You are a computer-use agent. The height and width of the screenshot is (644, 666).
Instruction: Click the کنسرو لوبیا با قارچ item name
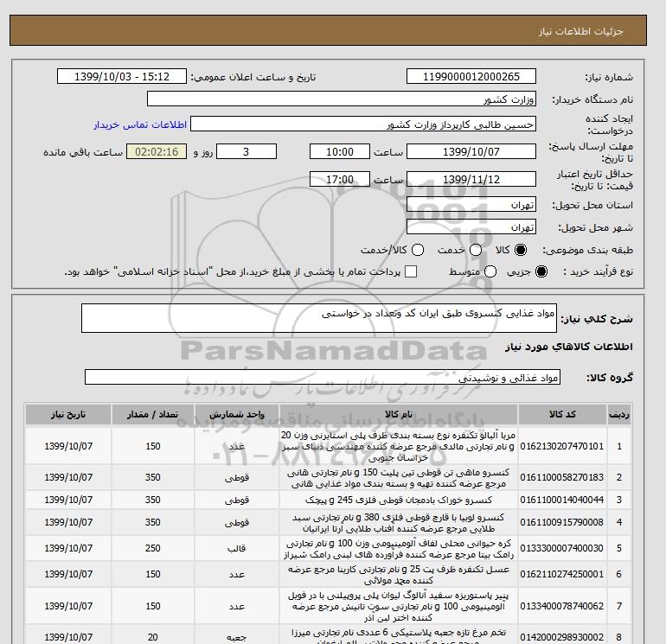pyautogui.click(x=399, y=523)
